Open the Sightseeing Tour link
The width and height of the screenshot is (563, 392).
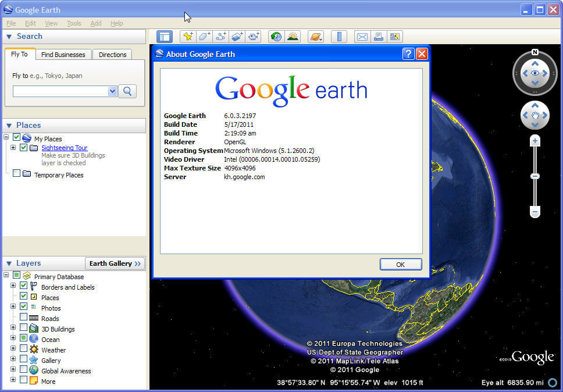click(64, 147)
